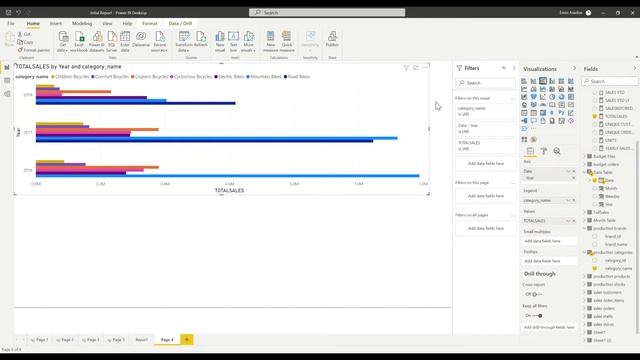Insert a Text box
The image size is (640, 360).
pos(233,42)
